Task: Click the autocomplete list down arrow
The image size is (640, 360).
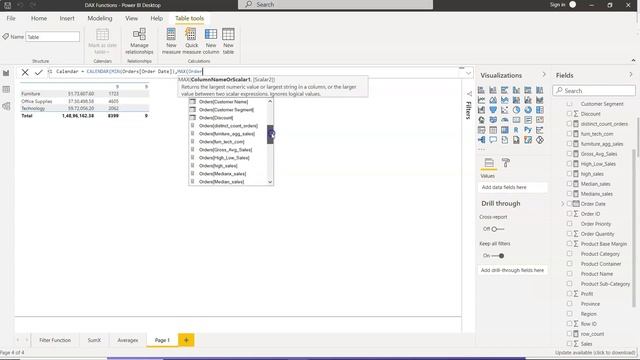Action: point(270,182)
